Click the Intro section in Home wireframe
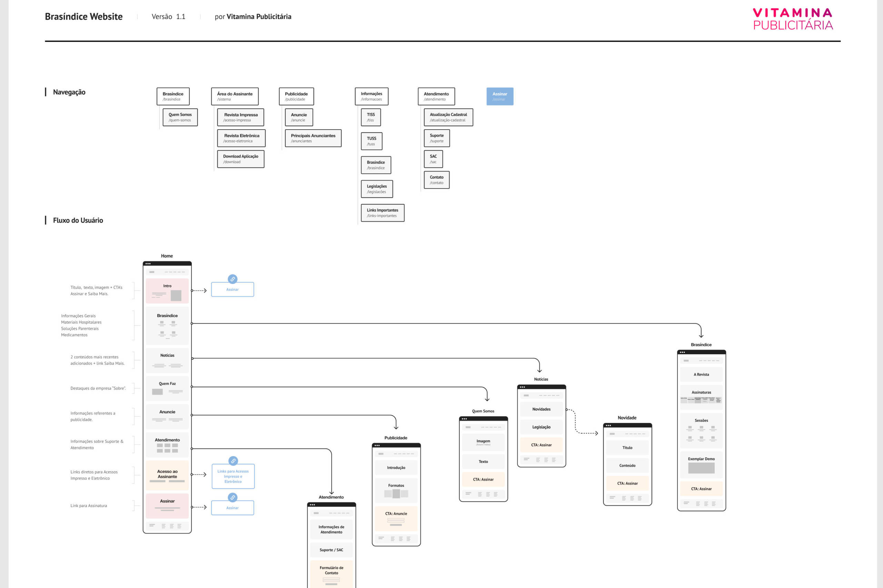 pos(167,291)
